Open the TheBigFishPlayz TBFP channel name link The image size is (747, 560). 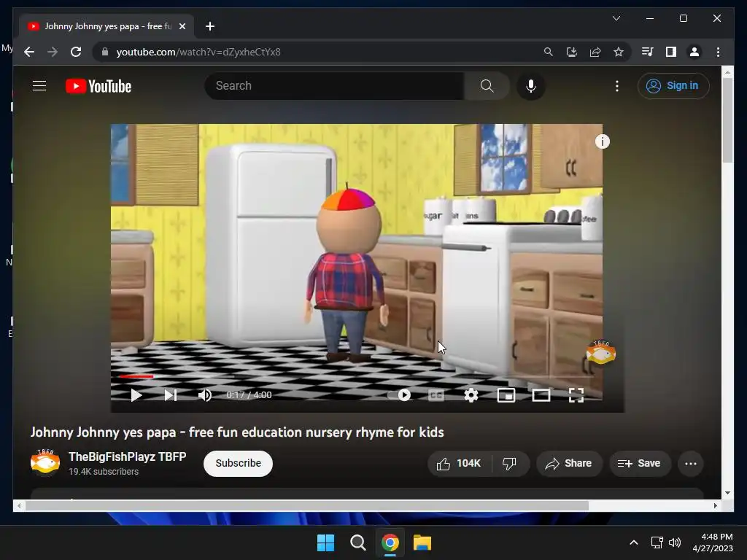[127, 456]
